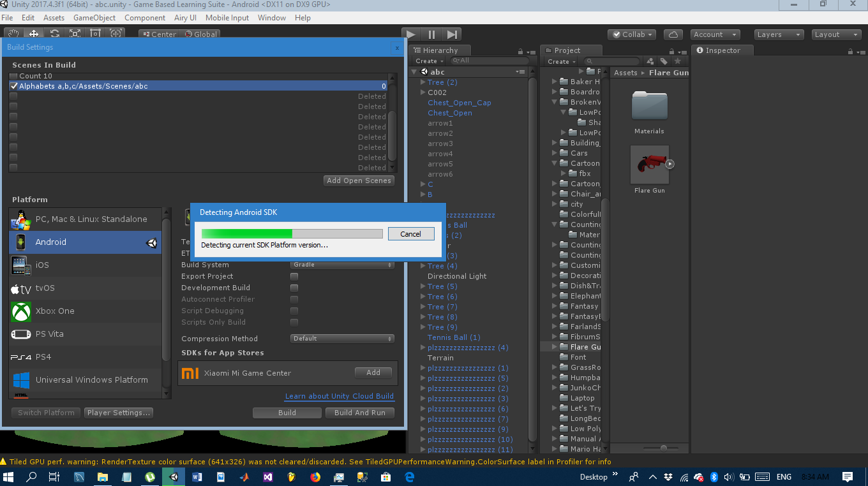This screenshot has height=486, width=868.
Task: Select the iOS platform row
Action: pos(86,265)
